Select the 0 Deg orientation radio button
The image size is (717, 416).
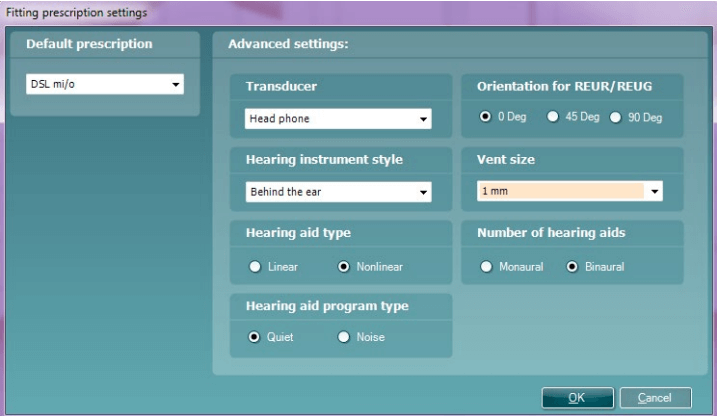coord(486,117)
